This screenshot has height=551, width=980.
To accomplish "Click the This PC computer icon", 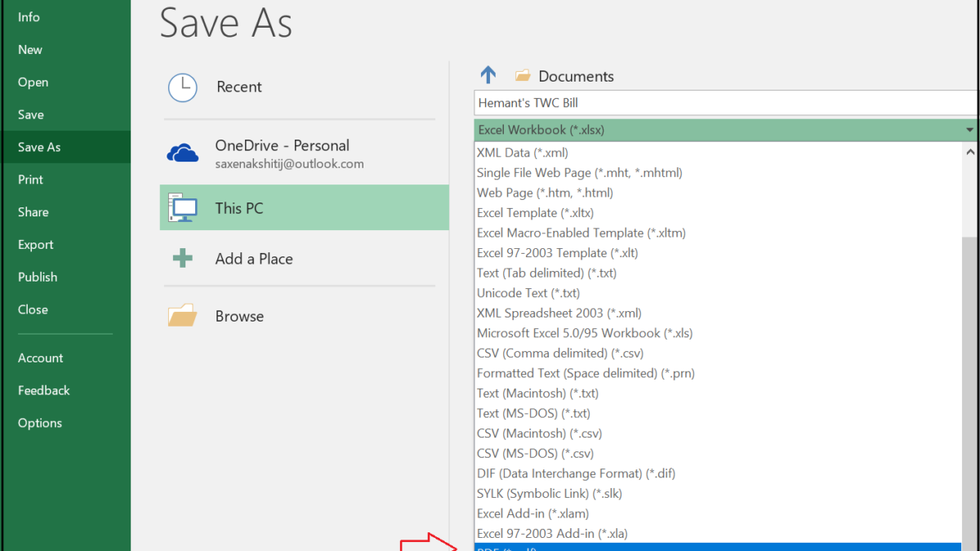I will click(182, 208).
